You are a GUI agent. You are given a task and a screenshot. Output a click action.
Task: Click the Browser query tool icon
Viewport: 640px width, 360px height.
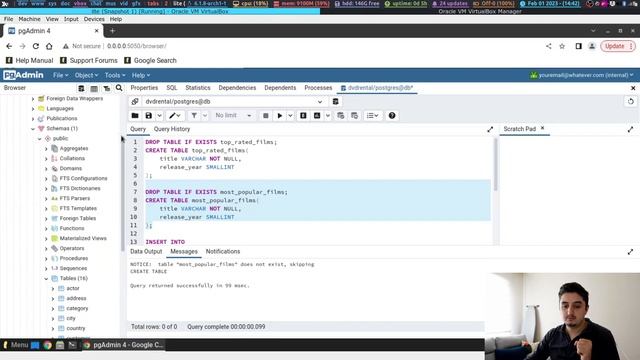coord(81,88)
